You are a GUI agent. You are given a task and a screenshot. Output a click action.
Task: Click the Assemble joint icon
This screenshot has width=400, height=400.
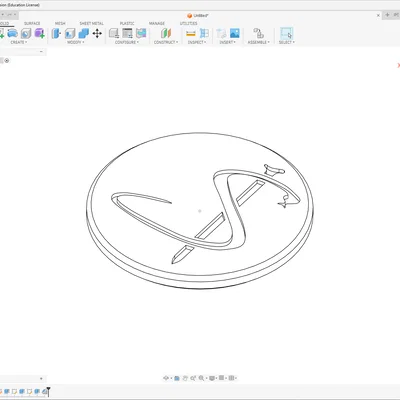(x=258, y=33)
